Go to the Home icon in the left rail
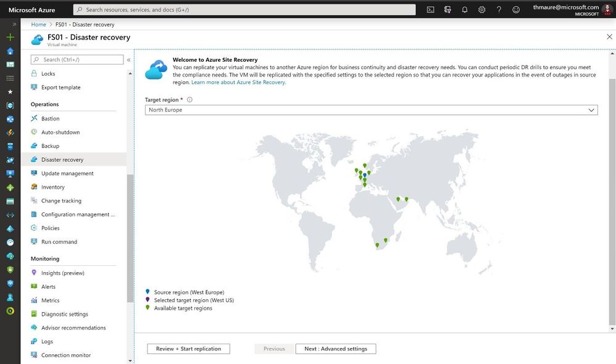The image size is (616, 364). [x=10, y=51]
